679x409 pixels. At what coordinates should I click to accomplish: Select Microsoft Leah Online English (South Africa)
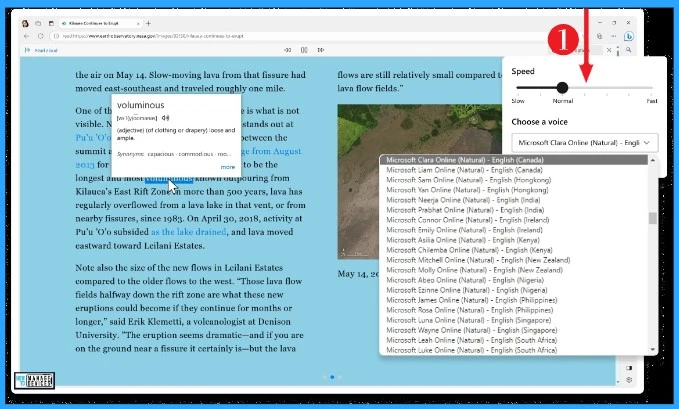tap(514, 340)
